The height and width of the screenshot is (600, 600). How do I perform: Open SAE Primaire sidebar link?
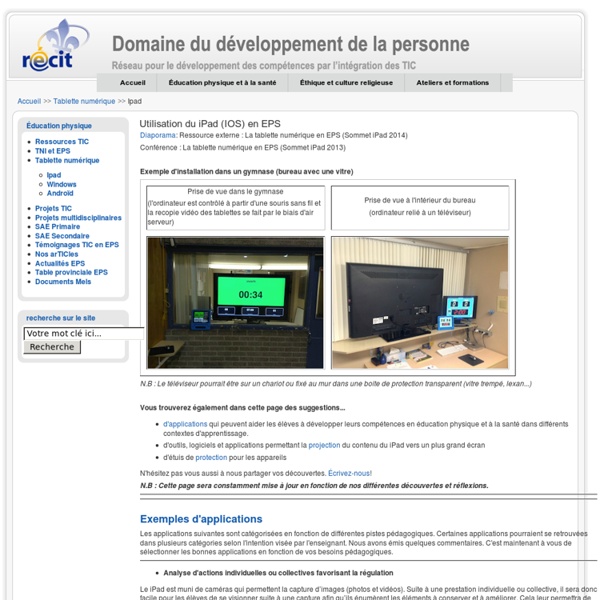tap(58, 227)
